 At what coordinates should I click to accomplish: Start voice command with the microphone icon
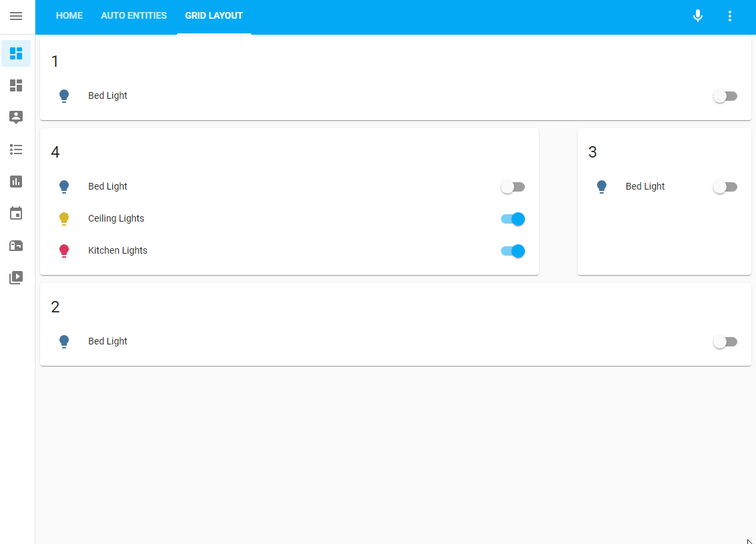coord(697,16)
